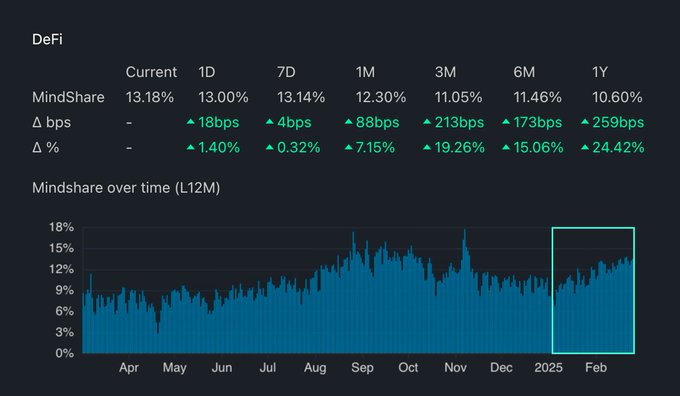Click the 15% y-axis label

coord(61,248)
